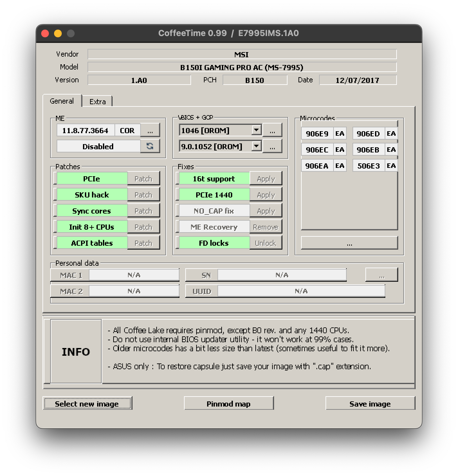Click the ME refresh icon next to Disabled
Image resolution: width=458 pixels, height=476 pixels.
150,146
